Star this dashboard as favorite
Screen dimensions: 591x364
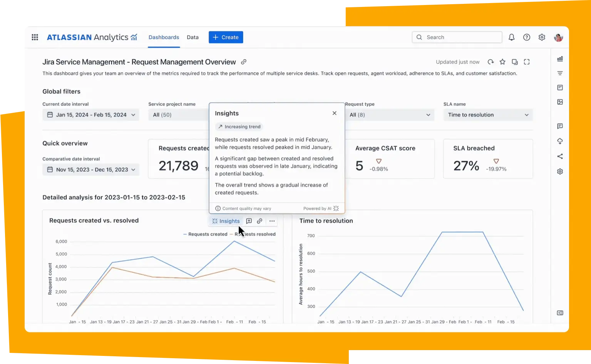click(x=502, y=62)
